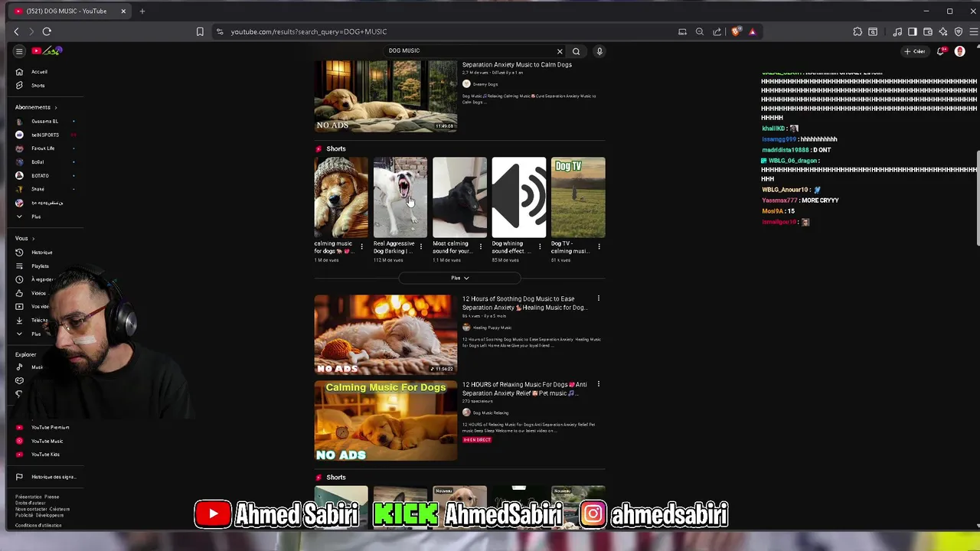Open 12 Hours of Soothing Dog Music thumbnail
980x551 pixels.
386,334
